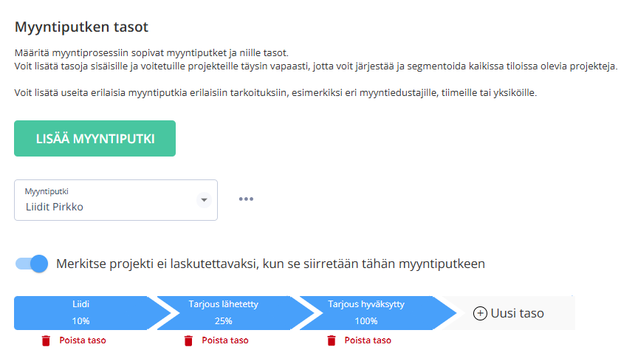The image size is (635, 364).
Task: Edit the 25% probability value
Action: coord(223,321)
